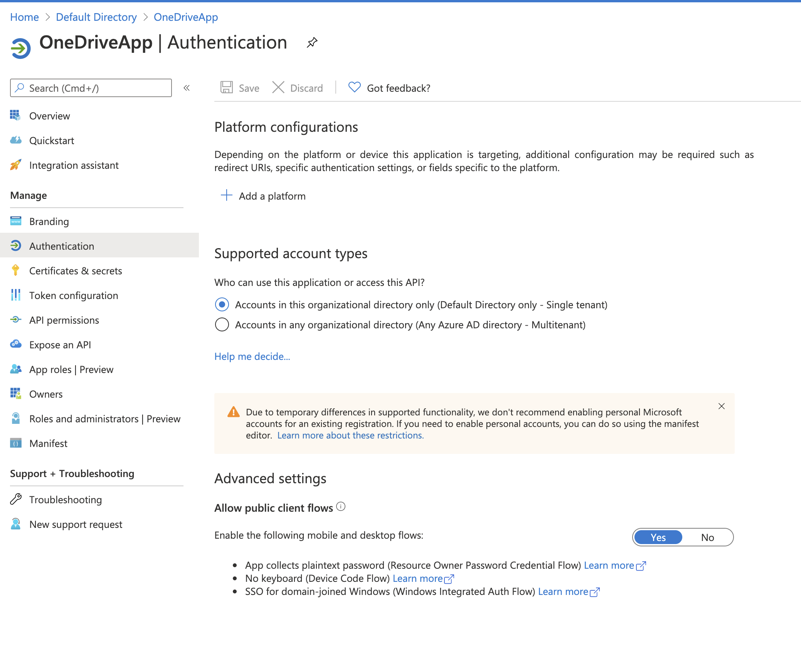
Task: Click Help me decide link
Action: point(252,356)
